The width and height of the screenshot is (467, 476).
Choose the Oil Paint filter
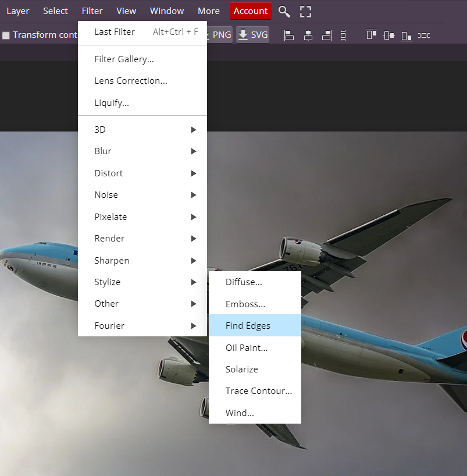[x=255, y=347]
